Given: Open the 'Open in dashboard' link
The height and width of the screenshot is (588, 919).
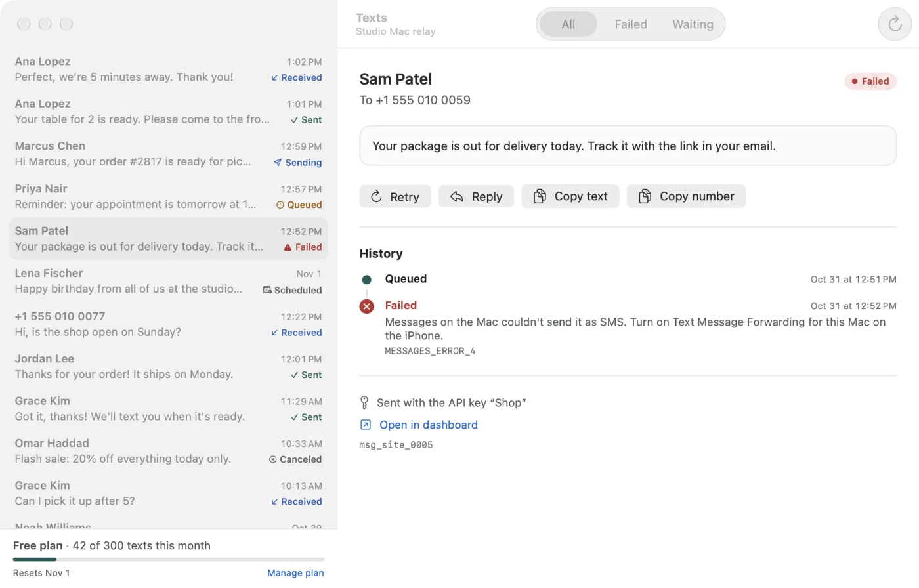Looking at the screenshot, I should pyautogui.click(x=429, y=425).
